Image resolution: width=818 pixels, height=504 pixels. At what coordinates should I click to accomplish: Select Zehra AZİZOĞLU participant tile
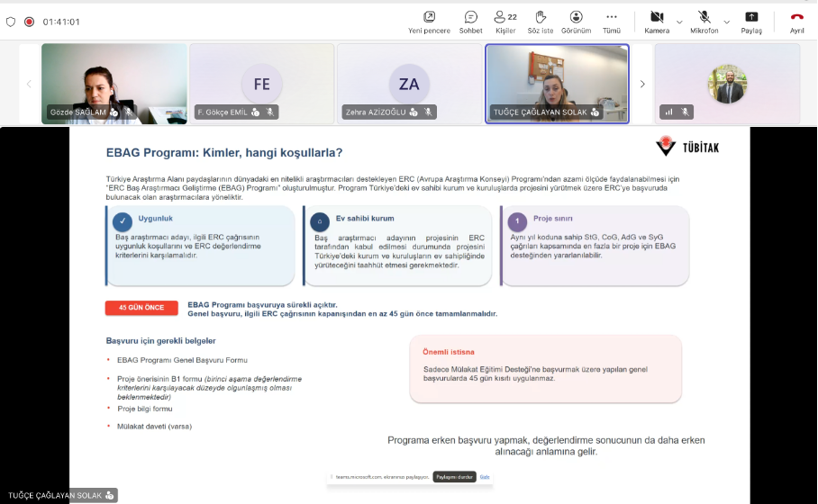(410, 84)
